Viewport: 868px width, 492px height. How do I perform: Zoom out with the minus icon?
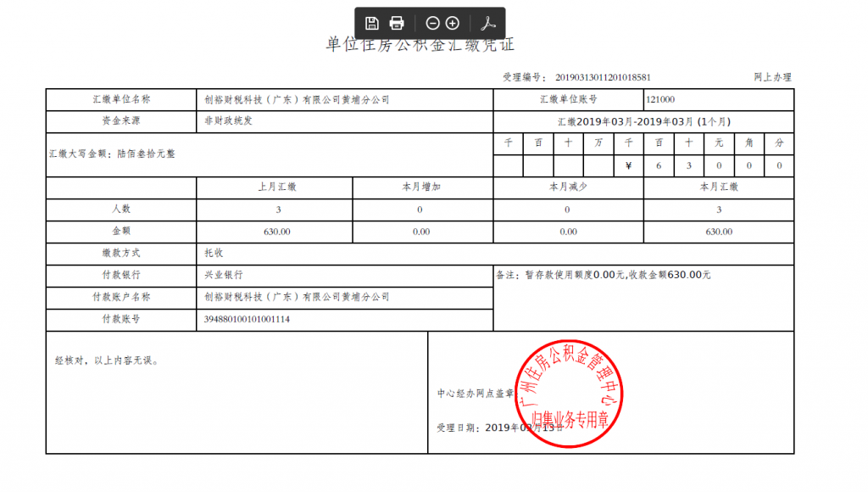(x=432, y=23)
